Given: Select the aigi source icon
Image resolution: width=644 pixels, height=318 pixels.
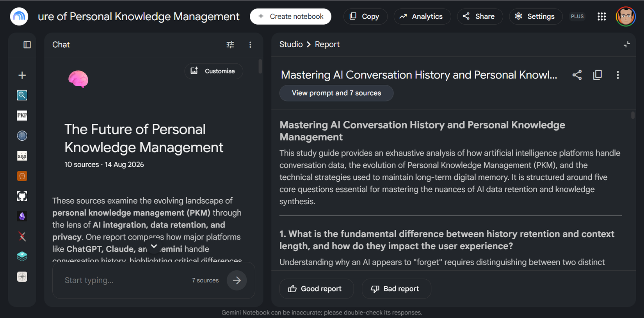Looking at the screenshot, I should 22,156.
